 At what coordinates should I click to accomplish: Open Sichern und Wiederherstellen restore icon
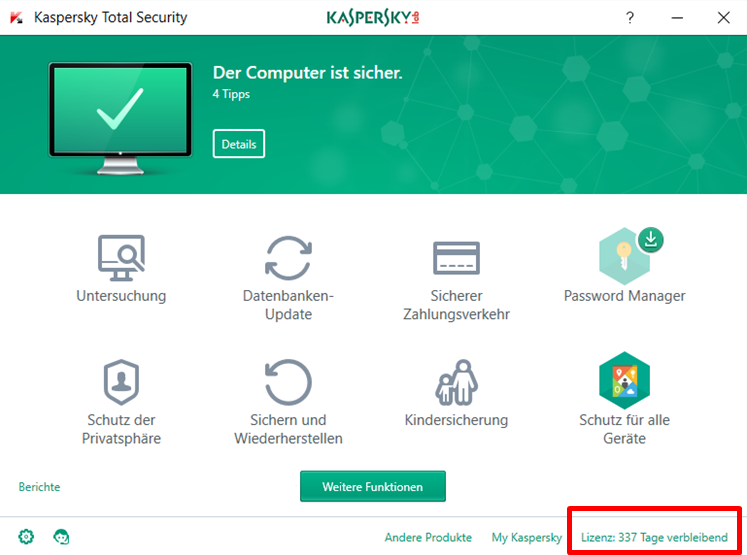point(288,382)
